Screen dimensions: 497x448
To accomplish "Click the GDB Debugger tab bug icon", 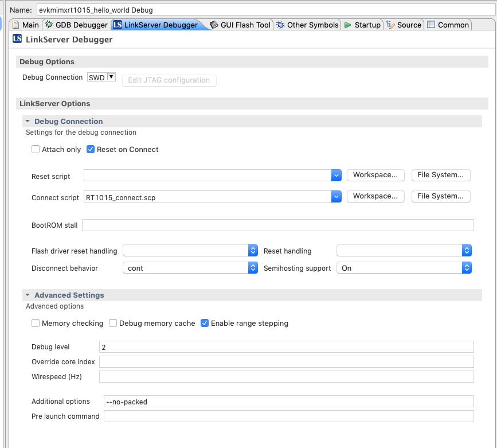I will tap(49, 25).
